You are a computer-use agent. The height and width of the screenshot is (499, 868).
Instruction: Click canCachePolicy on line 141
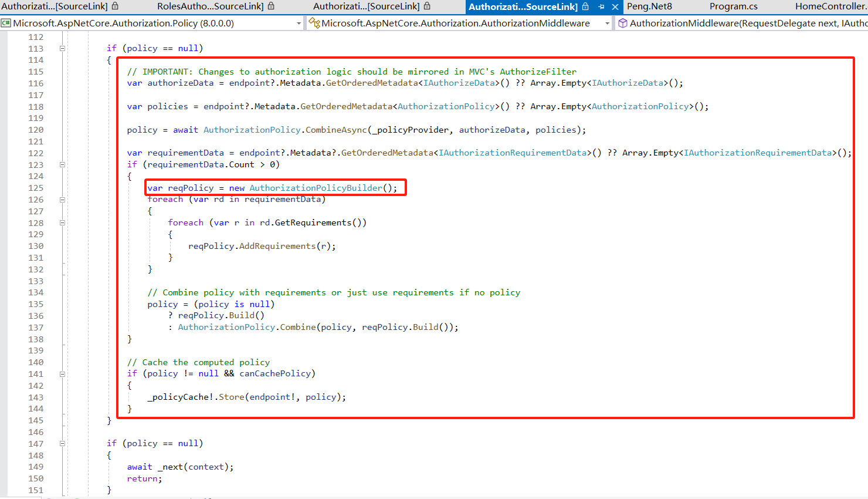click(275, 373)
